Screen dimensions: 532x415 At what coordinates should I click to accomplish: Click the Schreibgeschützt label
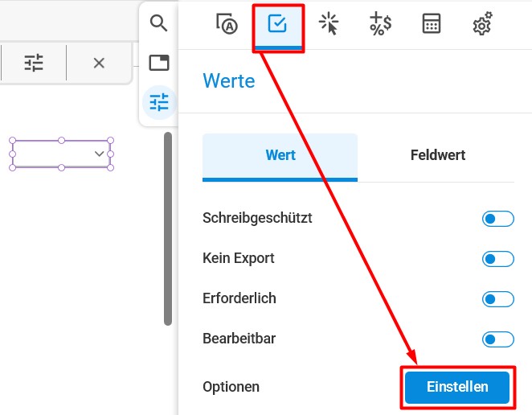click(257, 218)
